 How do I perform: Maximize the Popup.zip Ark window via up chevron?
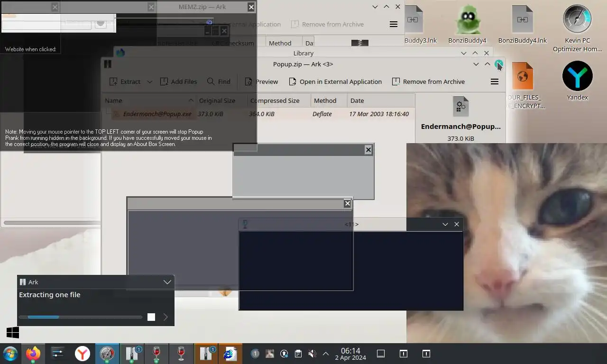tap(487, 64)
